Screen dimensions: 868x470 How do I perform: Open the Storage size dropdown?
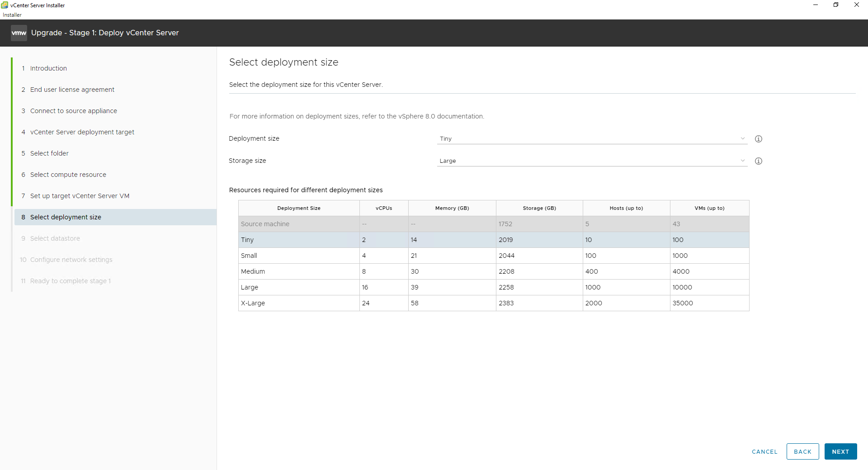591,161
